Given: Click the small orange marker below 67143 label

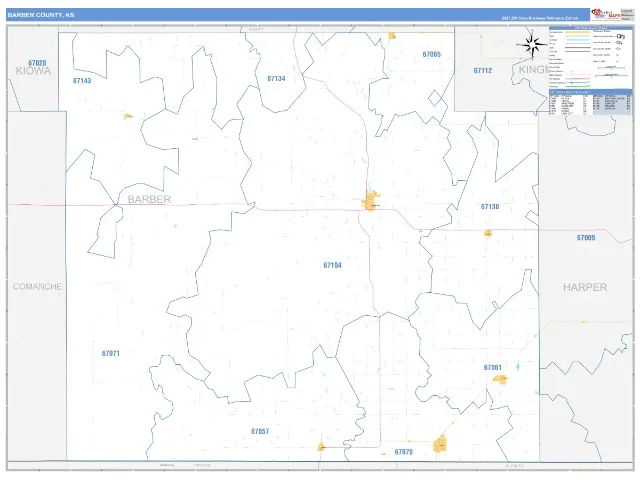Looking at the screenshot, I should point(128,116).
